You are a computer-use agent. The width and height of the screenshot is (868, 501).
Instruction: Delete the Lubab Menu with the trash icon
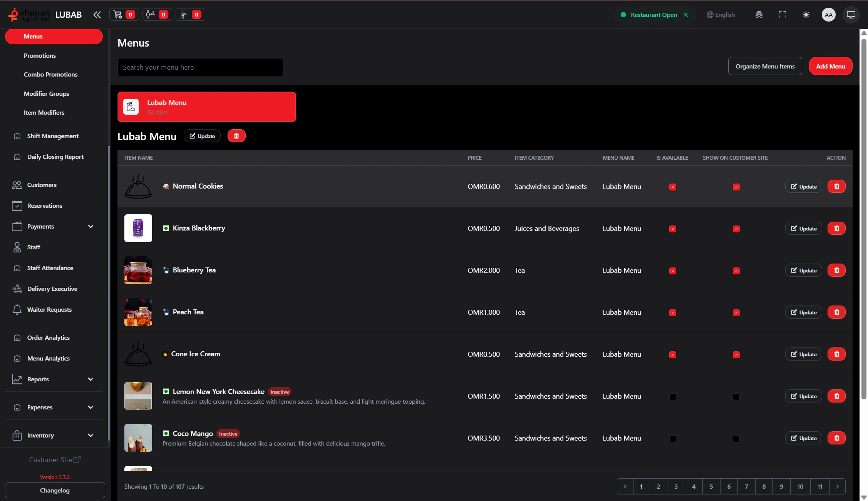(236, 136)
